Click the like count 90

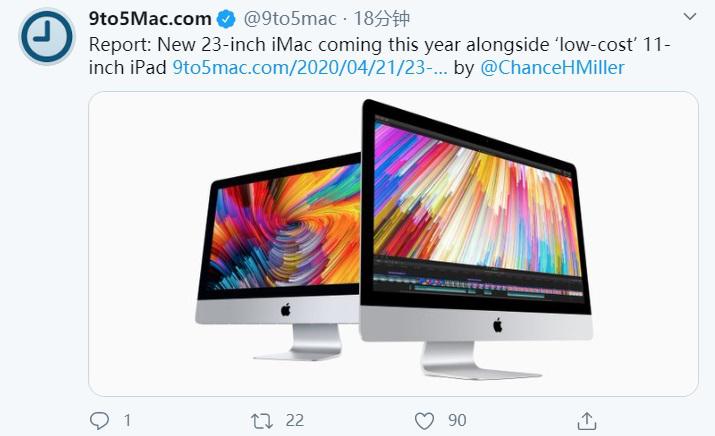pos(457,420)
